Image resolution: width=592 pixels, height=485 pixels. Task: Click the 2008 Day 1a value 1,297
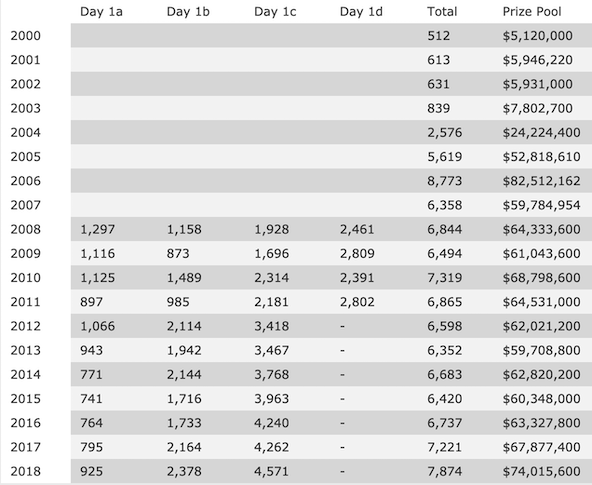97,229
